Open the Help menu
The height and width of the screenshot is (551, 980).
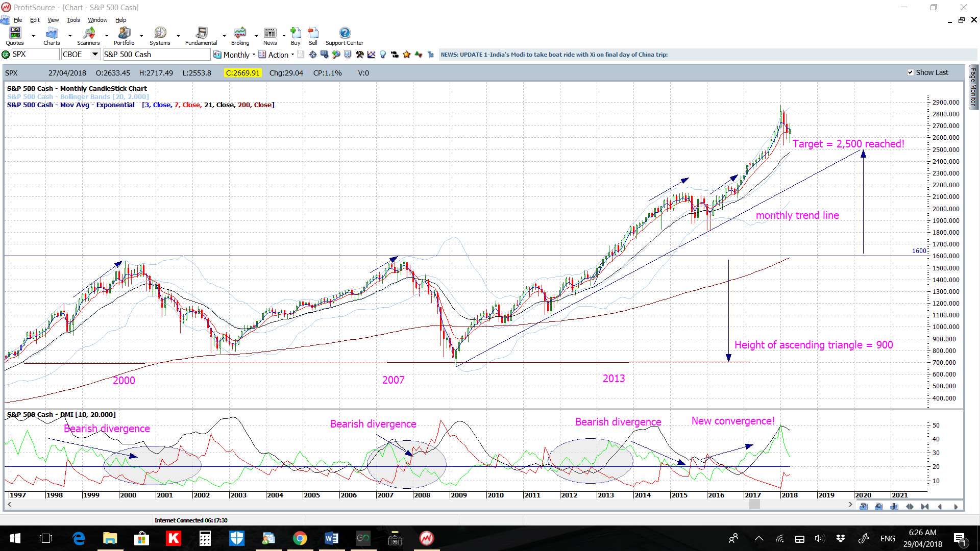point(120,20)
